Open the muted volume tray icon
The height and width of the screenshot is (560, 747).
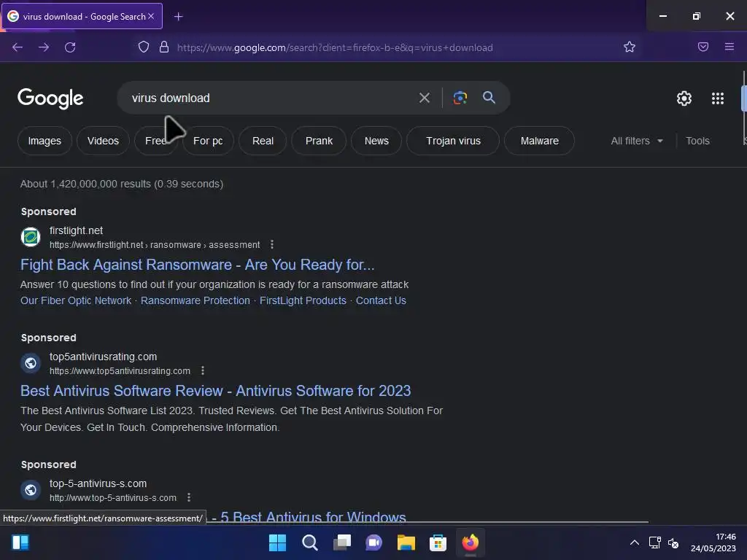click(x=673, y=542)
